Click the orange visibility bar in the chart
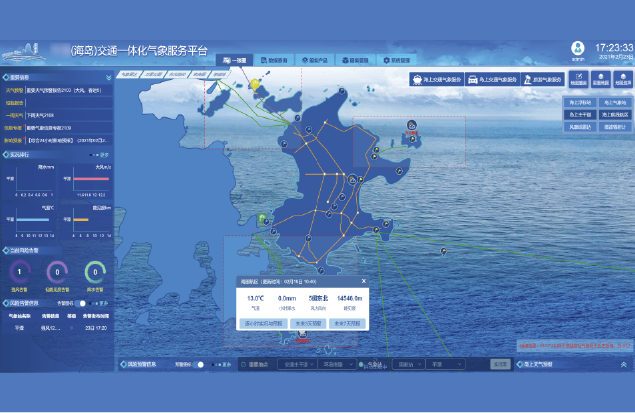The width and height of the screenshot is (635, 413). point(81,219)
